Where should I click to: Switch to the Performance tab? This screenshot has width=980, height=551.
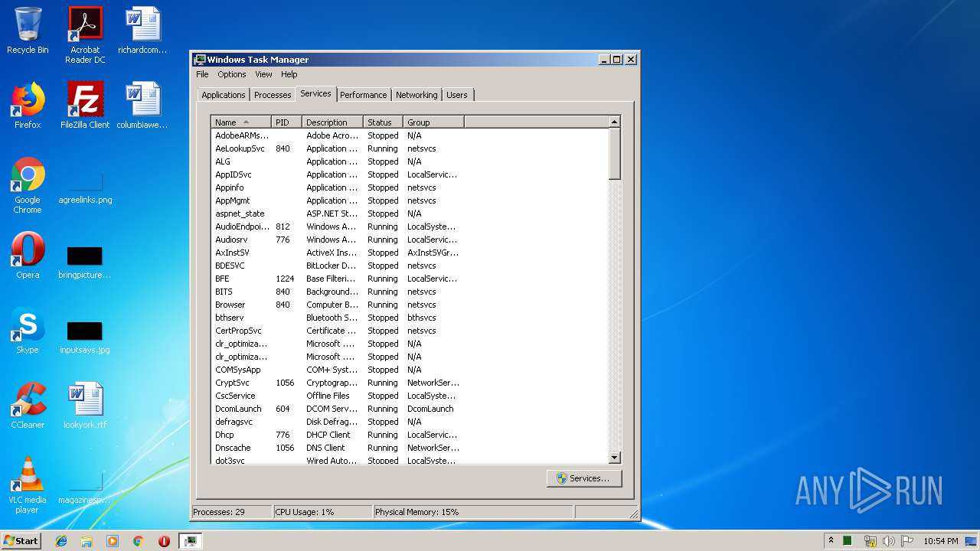pos(364,95)
